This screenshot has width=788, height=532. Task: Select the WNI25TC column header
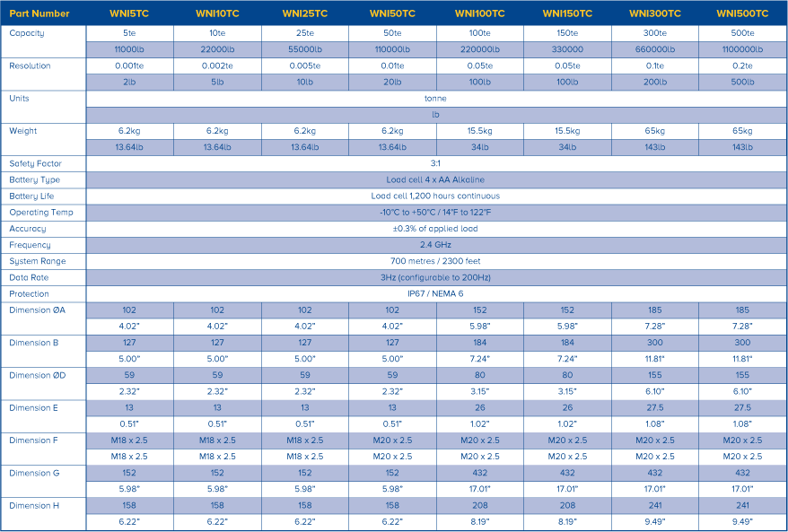(305, 13)
